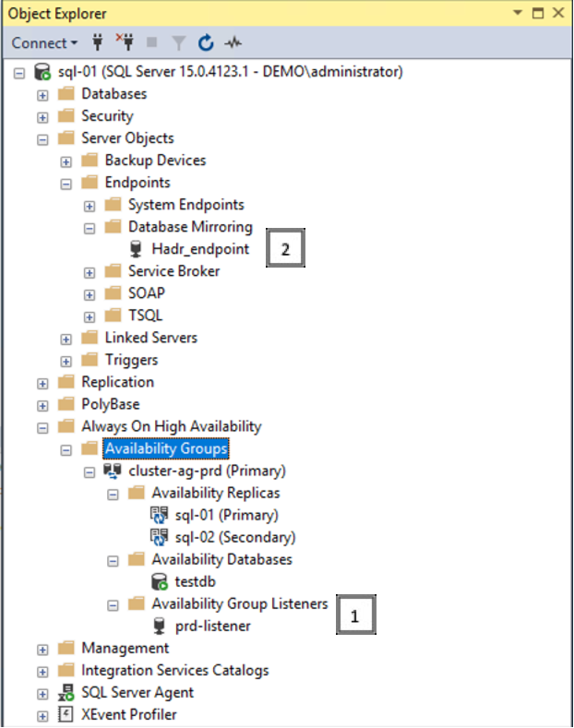This screenshot has height=728, width=574.
Task: Click the Filter funnel icon
Action: pyautogui.click(x=178, y=42)
